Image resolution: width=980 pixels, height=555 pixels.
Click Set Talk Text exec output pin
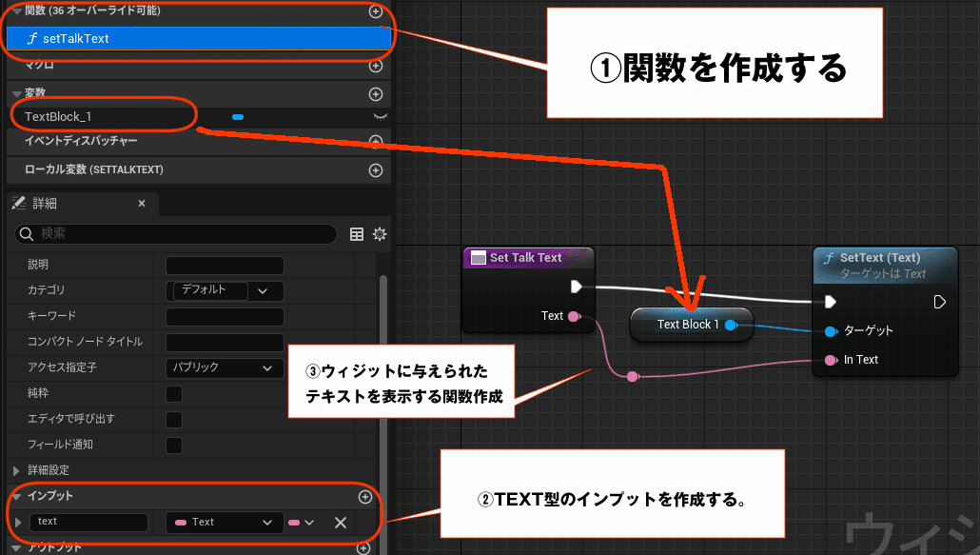[577, 287]
